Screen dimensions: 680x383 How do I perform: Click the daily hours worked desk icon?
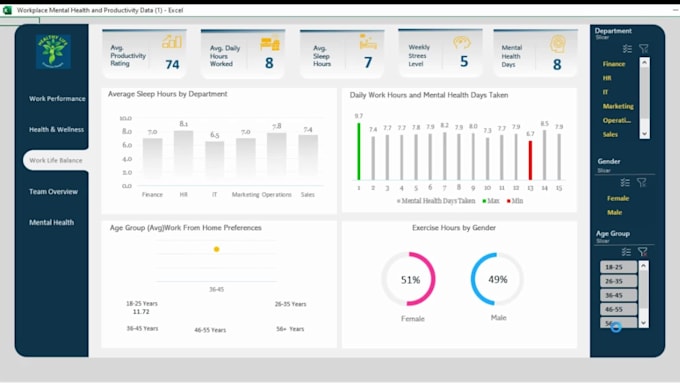tap(270, 43)
